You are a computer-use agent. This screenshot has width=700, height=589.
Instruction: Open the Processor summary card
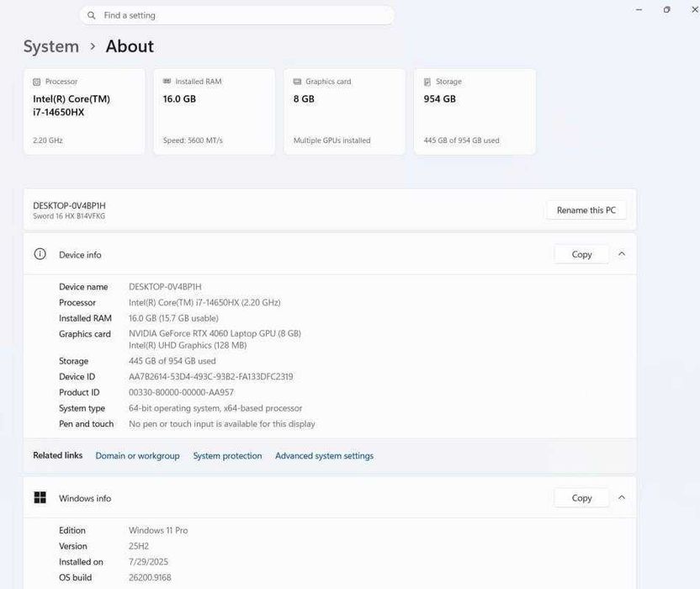[x=84, y=112]
